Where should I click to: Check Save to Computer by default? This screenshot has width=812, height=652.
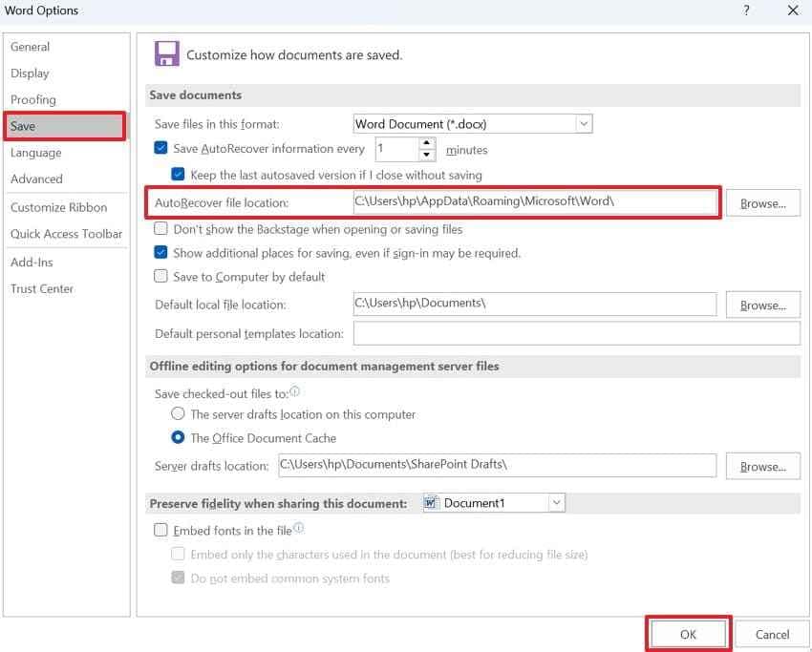click(160, 276)
